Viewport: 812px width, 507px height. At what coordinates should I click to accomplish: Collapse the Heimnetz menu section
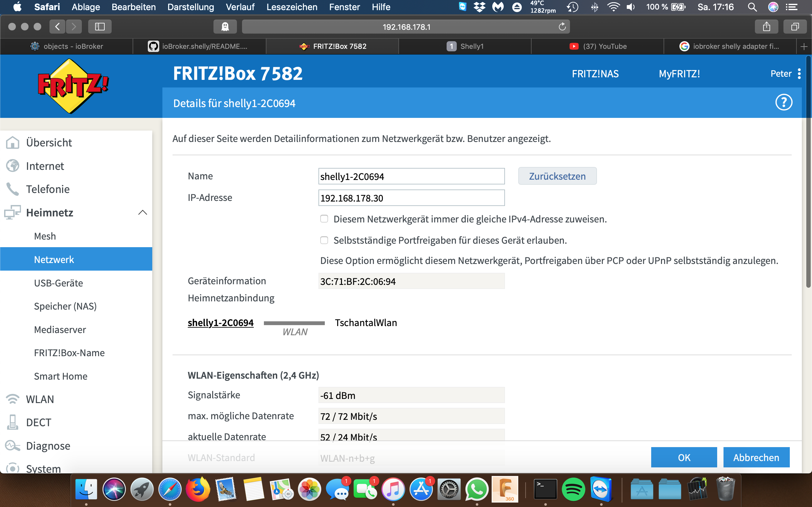(142, 213)
